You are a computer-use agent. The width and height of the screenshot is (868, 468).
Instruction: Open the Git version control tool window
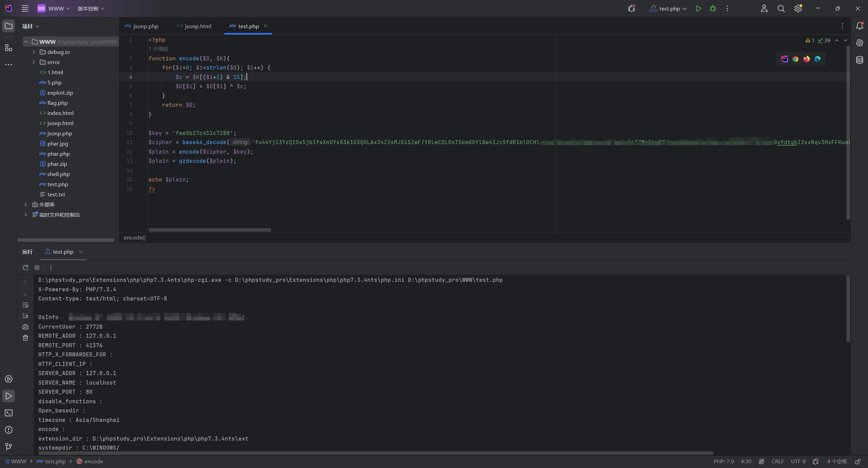(x=9, y=447)
